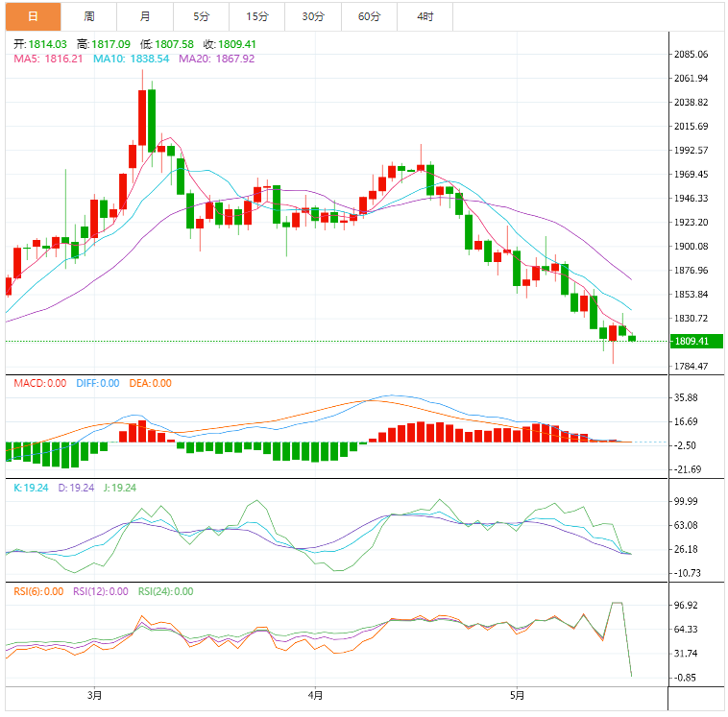This screenshot has height=717, width=728.
Task: Click the DEA legend label
Action: point(149,383)
